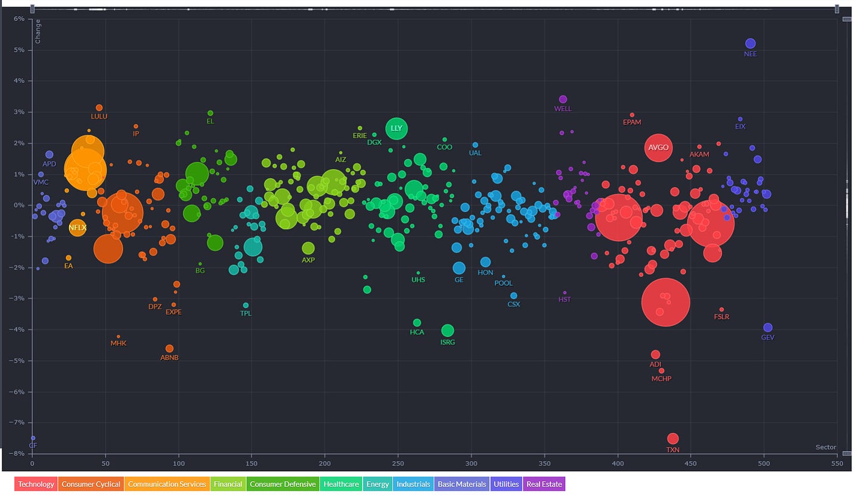
Task: Click the 'Change' y-axis title
Action: 38,33
